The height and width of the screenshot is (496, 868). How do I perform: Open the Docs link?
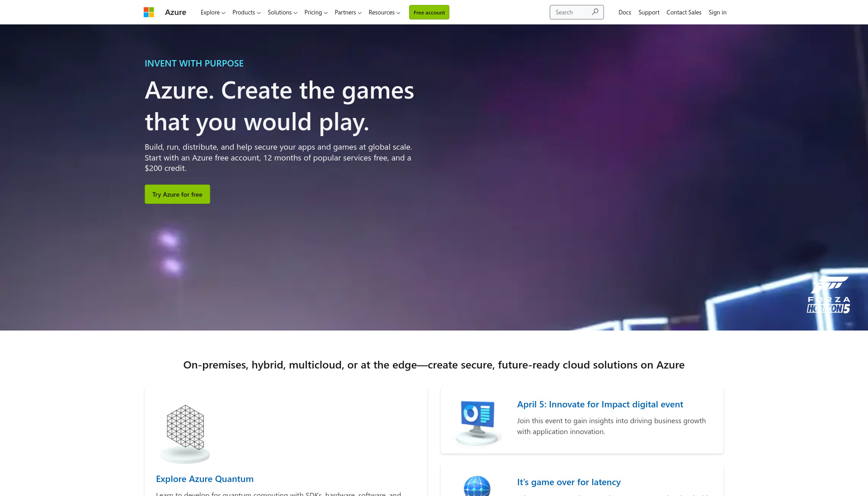point(625,12)
